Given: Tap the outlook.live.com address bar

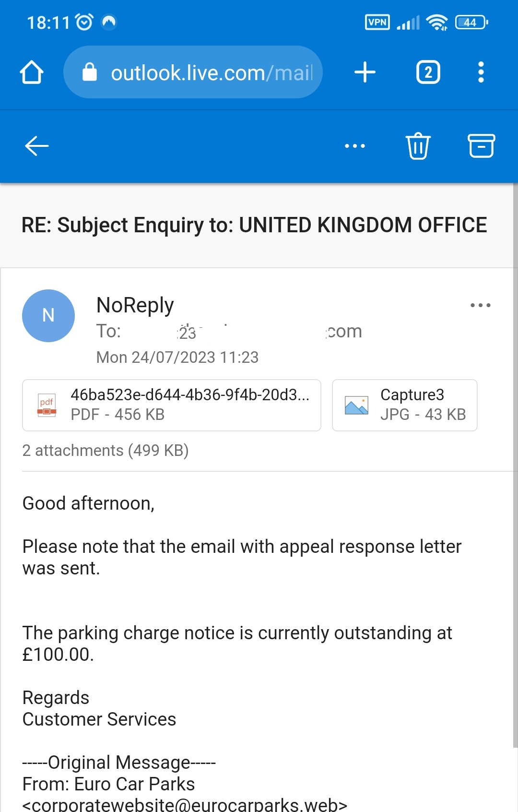Looking at the screenshot, I should pyautogui.click(x=193, y=72).
